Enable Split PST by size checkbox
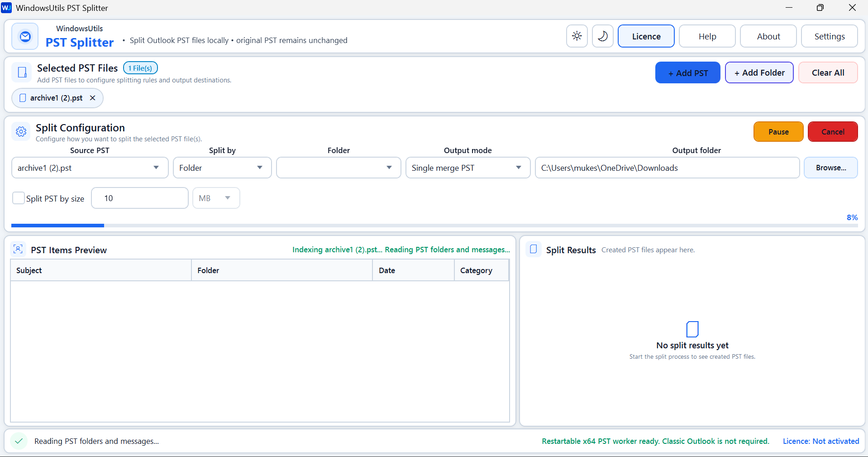The image size is (868, 457). coord(19,198)
